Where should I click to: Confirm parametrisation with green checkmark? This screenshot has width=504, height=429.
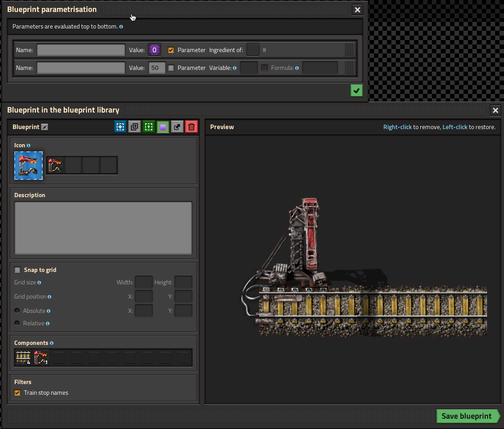(357, 91)
